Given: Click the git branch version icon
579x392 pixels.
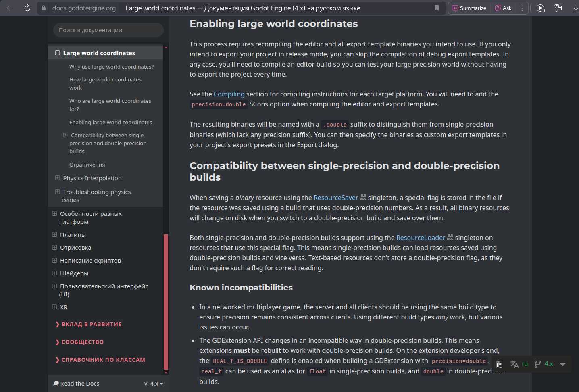Looking at the screenshot, I should point(537,364).
